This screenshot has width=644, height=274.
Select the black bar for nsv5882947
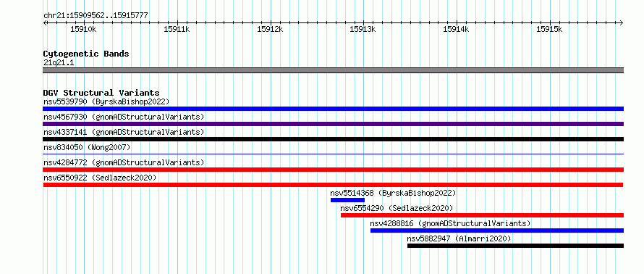click(515, 246)
